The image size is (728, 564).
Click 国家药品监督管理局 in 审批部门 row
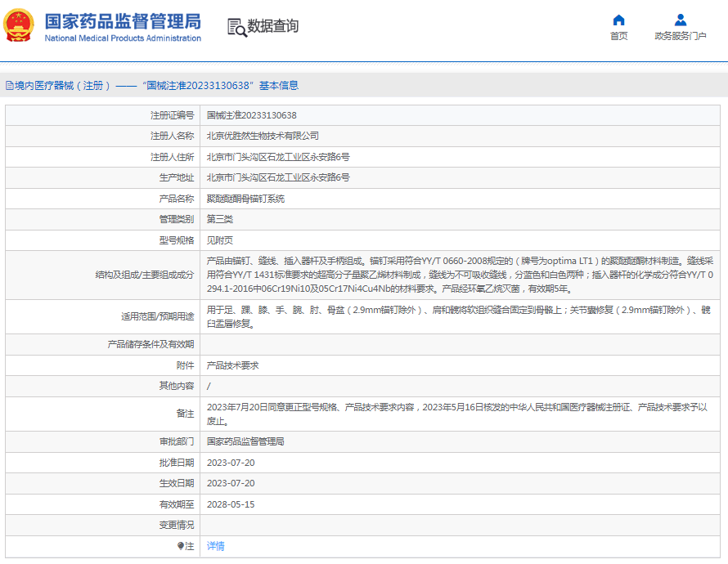pos(245,441)
